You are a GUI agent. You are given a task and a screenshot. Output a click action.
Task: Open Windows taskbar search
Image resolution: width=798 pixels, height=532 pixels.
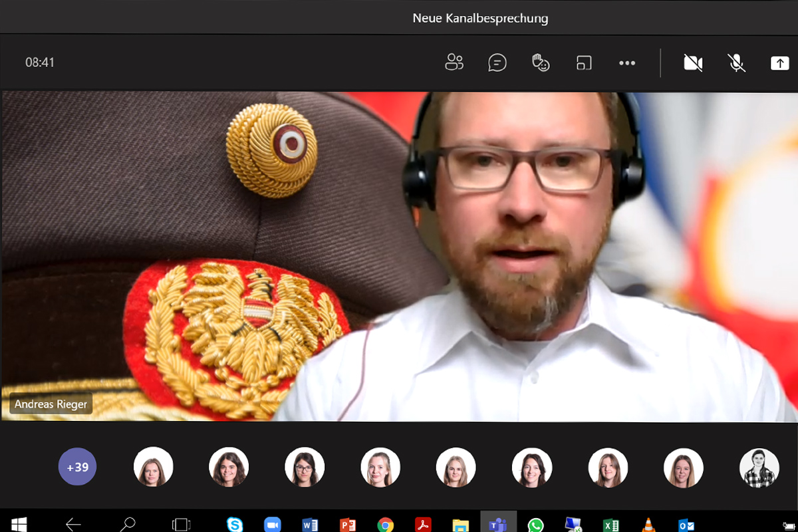tap(127, 525)
